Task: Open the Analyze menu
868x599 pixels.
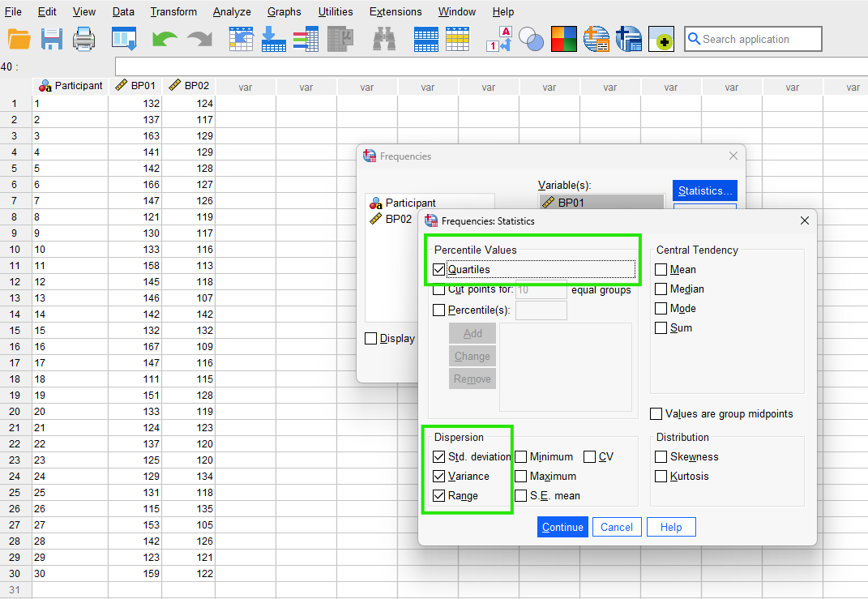Action: point(232,11)
